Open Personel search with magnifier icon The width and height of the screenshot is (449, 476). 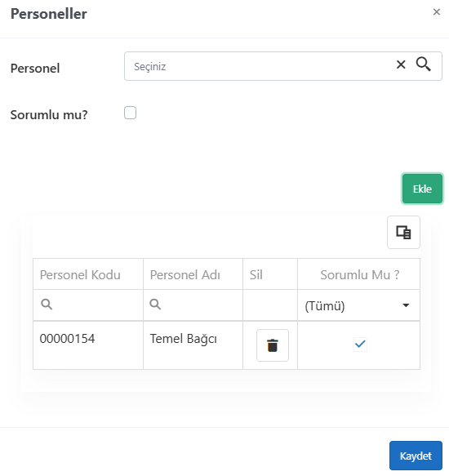pos(423,65)
